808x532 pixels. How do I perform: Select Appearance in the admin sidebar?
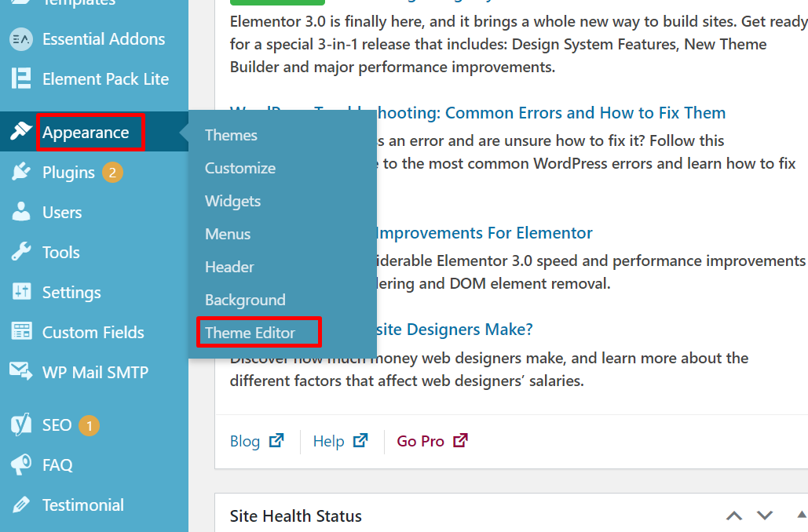coord(94,132)
